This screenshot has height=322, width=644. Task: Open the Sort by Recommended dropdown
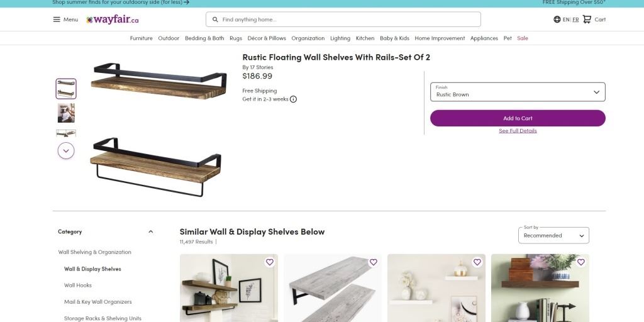[x=553, y=235]
